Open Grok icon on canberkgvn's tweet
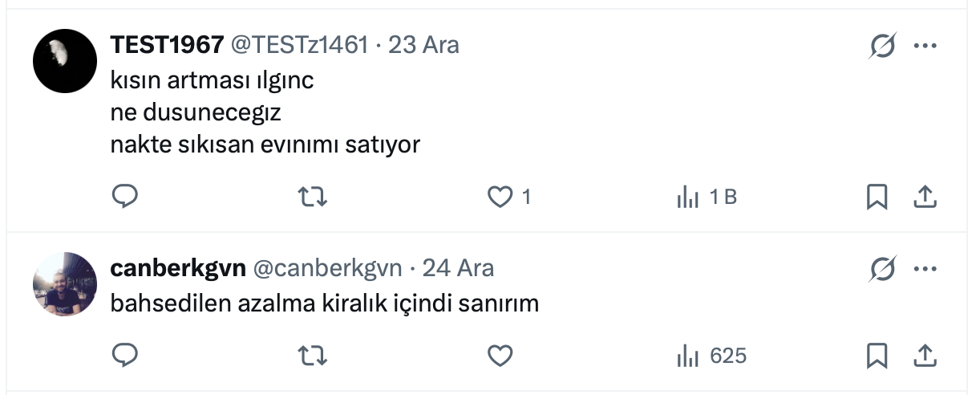 (882, 269)
